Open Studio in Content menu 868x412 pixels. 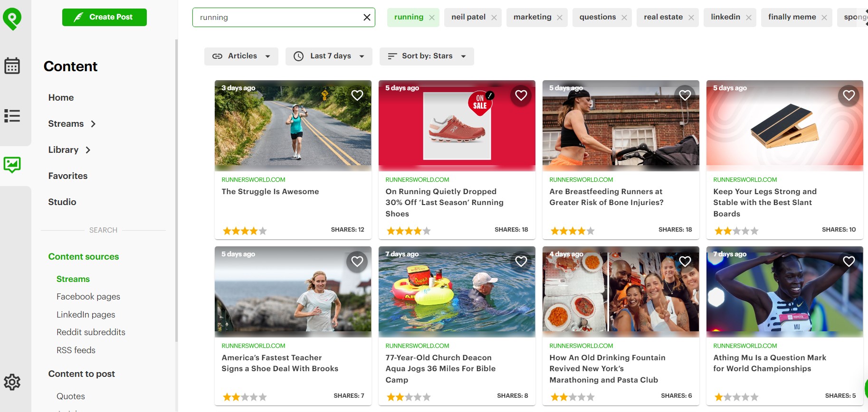coord(62,202)
